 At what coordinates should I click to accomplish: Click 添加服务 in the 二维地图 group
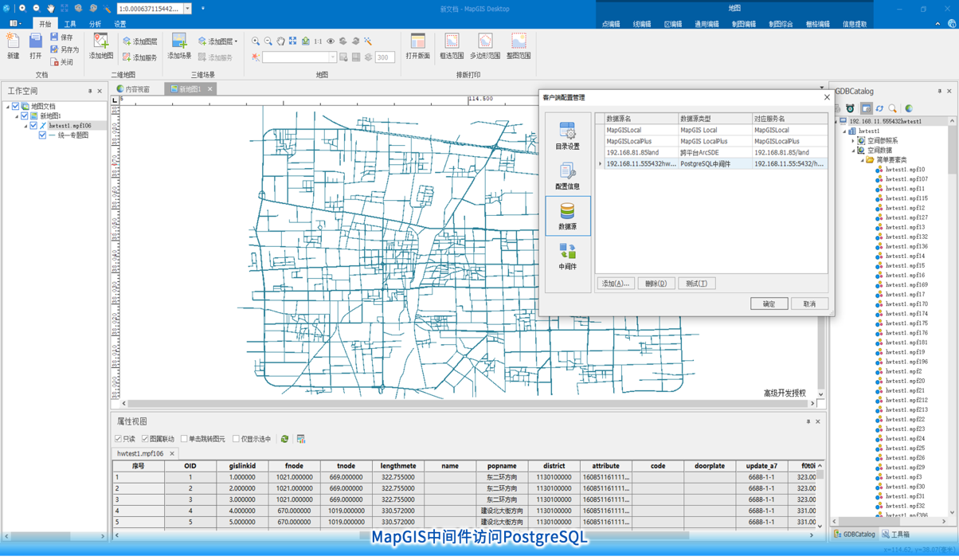coord(139,57)
